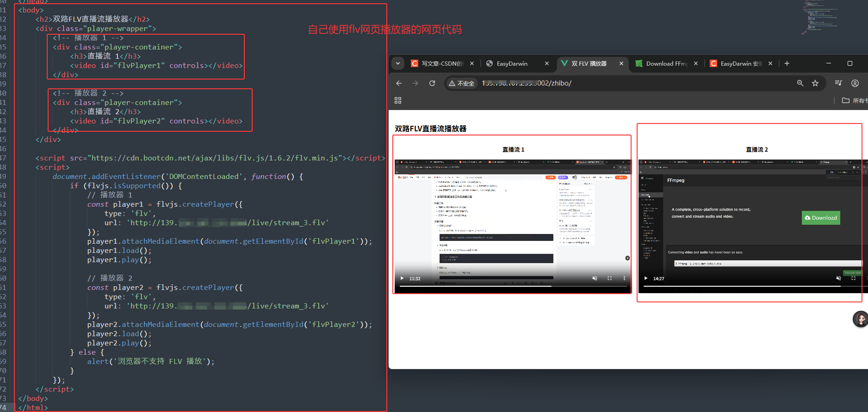Screen dimensions: 868x412
Task: Unmute the 直播流 2 video
Action: (838, 278)
